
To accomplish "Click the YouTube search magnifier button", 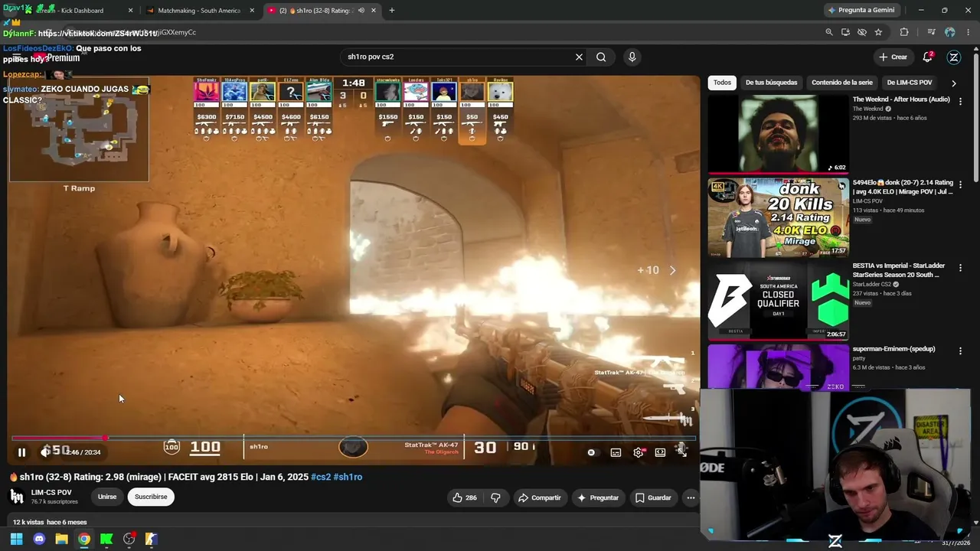I will point(601,57).
